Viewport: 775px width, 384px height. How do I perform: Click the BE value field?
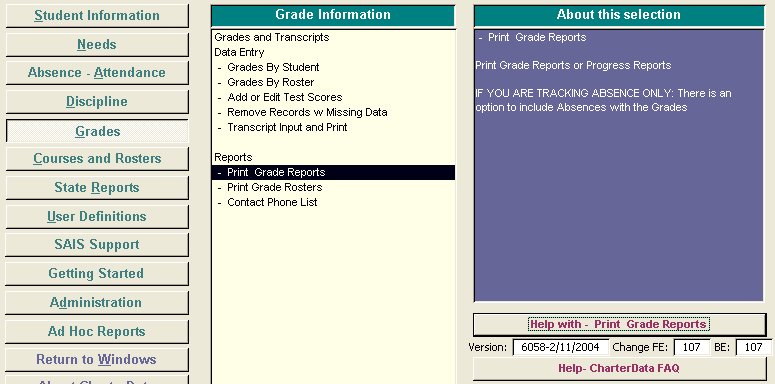click(753, 347)
